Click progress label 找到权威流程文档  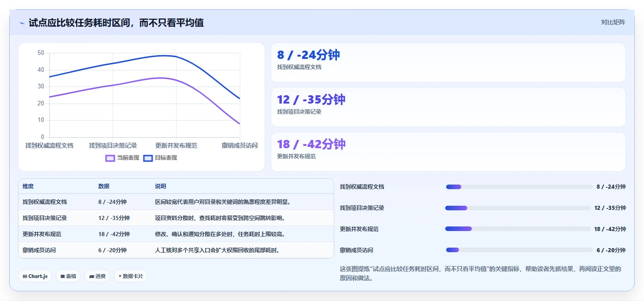coord(362,187)
